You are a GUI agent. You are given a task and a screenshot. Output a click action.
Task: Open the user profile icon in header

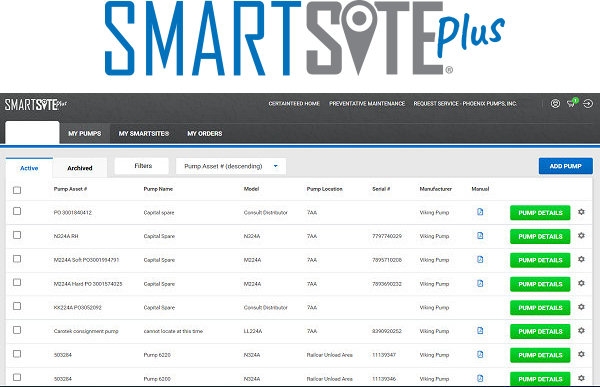click(x=555, y=103)
